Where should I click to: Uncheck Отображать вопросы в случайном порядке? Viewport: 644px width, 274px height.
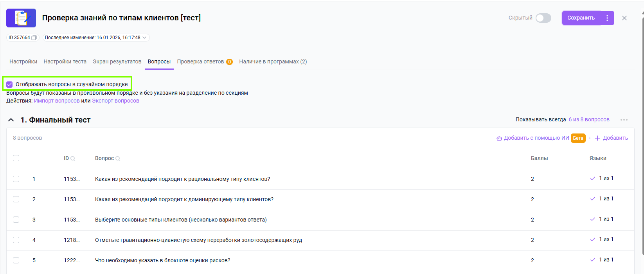(9, 84)
